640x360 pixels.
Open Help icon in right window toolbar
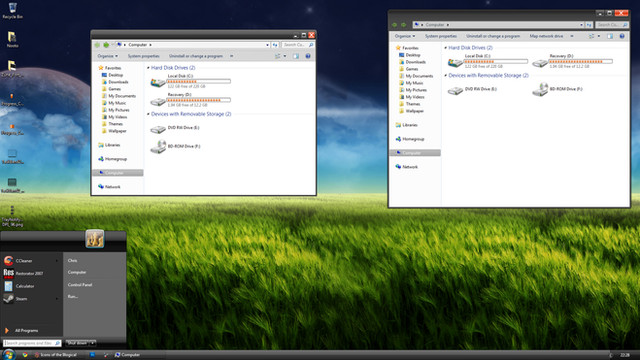click(622, 36)
